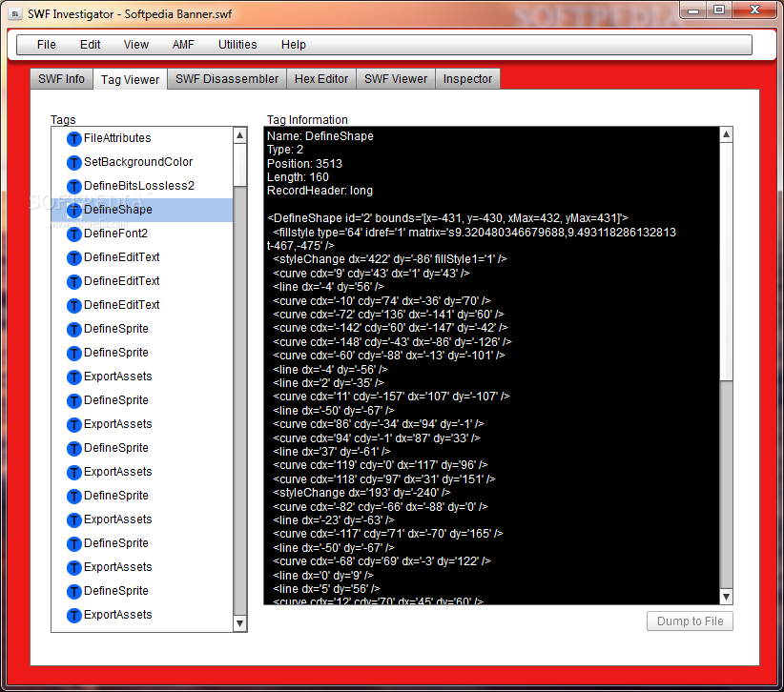Screen dimensions: 784x692
Task: Click the 'Name: DefineShape' line
Action: [320, 136]
